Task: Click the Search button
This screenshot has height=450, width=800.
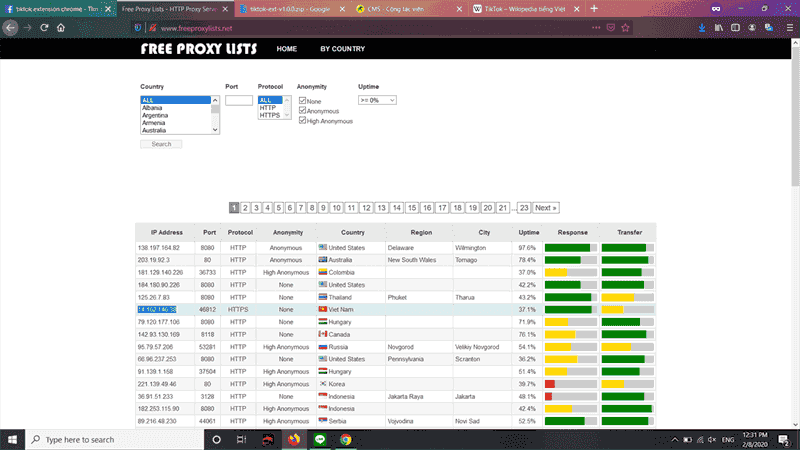Action: tap(161, 144)
